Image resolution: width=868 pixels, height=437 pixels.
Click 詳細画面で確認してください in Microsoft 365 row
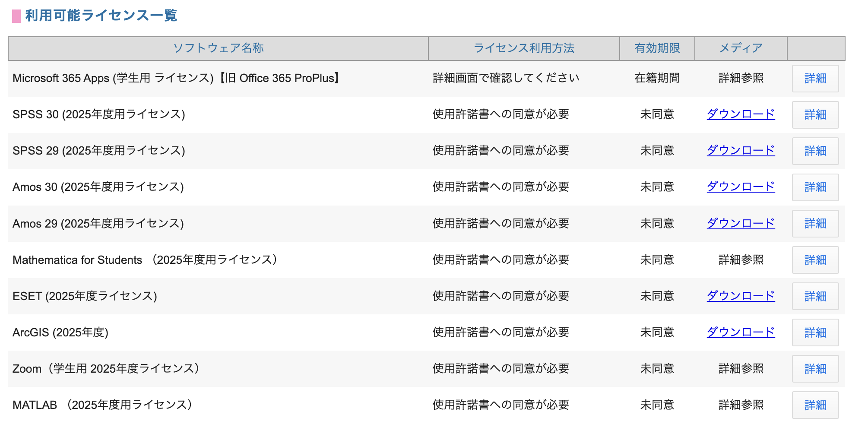tap(506, 78)
